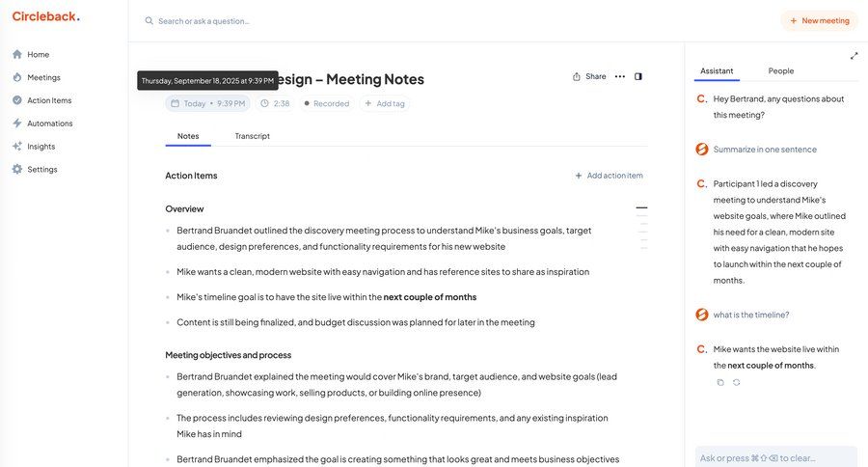The height and width of the screenshot is (467, 868).
Task: Open the three-dot more options menu
Action: coord(619,76)
